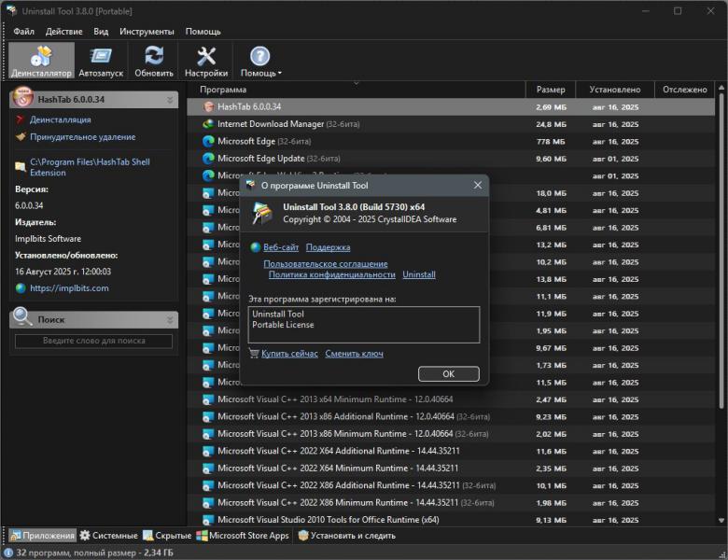Image resolution: width=728 pixels, height=560 pixels.
Task: Open the Инструменты menu
Action: click(146, 31)
